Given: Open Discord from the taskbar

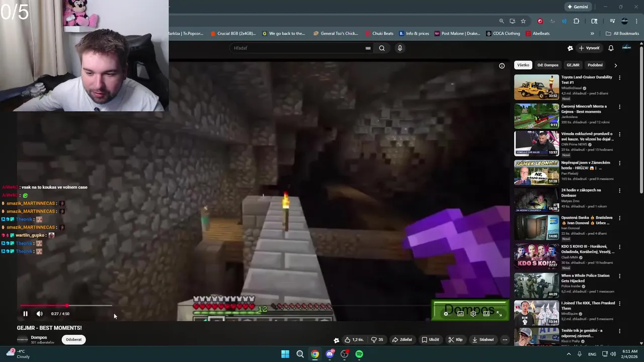Looking at the screenshot, I should pos(330,354).
